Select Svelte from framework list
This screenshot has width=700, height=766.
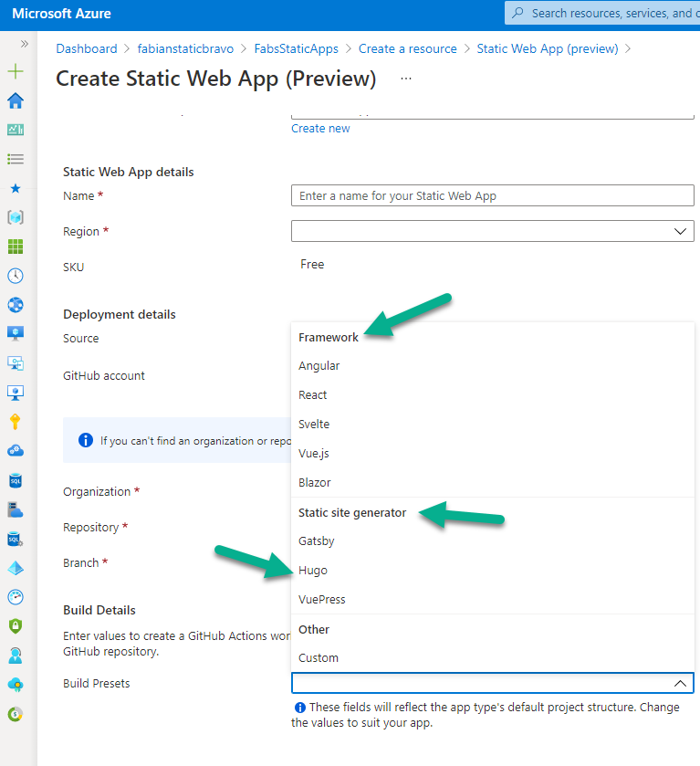493,424
